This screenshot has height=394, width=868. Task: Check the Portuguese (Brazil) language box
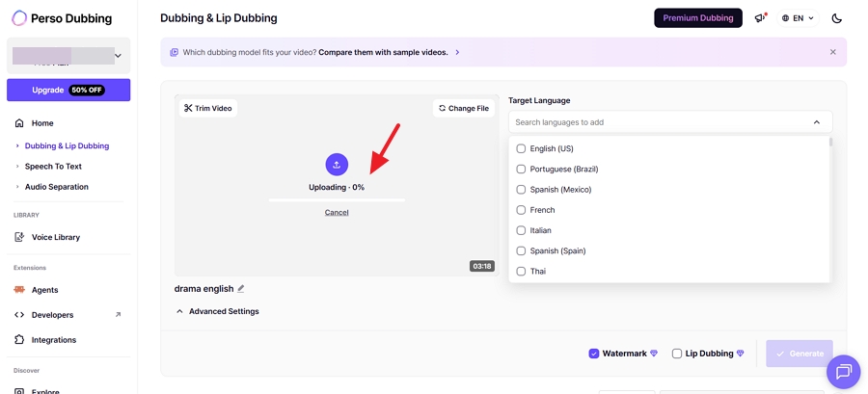(521, 170)
